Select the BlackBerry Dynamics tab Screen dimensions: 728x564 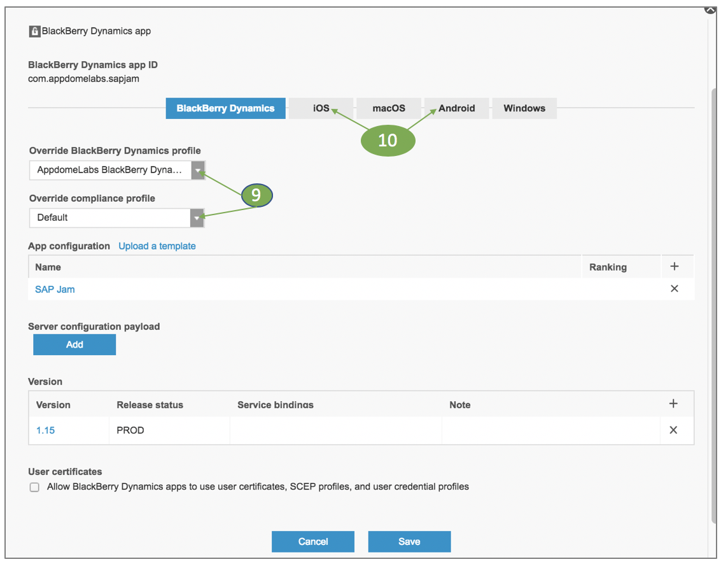225,108
